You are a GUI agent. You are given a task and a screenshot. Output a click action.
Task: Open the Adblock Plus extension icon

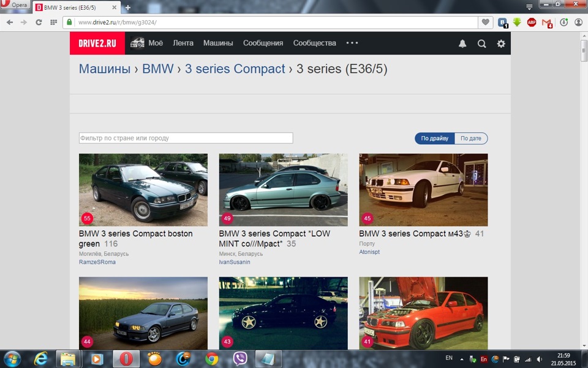(x=532, y=22)
